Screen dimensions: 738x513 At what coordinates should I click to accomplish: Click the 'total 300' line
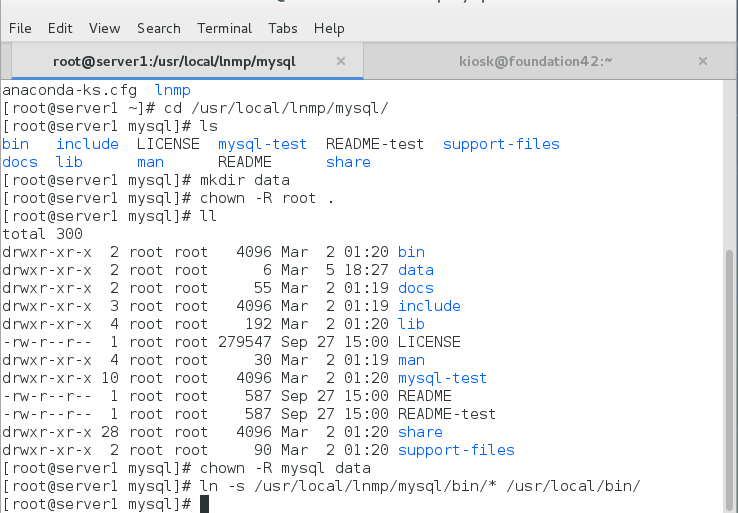tap(42, 234)
